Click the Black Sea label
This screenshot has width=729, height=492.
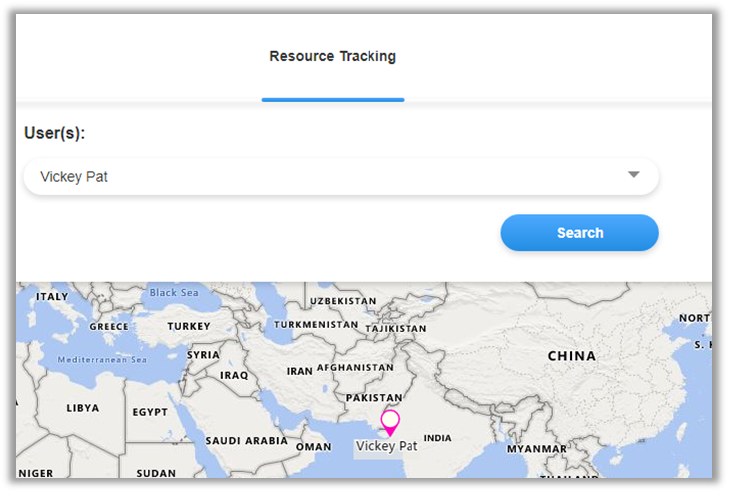pos(174,293)
